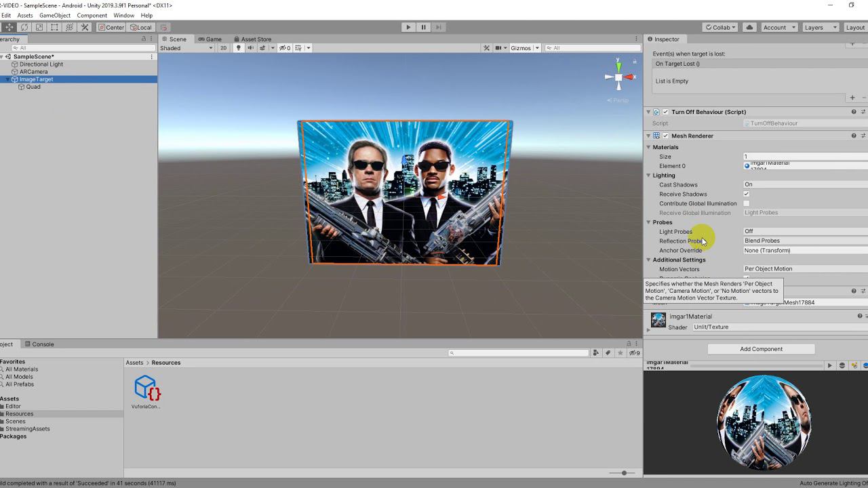Collapse the Lighting section
Screen dimensions: 868x488
[648, 176]
